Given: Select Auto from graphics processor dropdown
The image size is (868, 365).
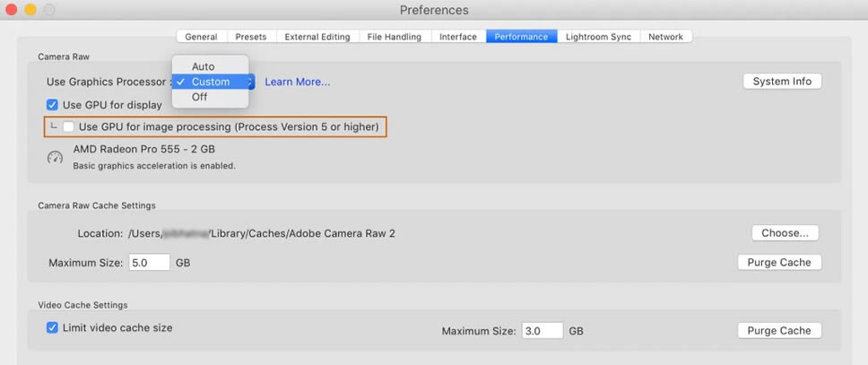Looking at the screenshot, I should pos(203,66).
